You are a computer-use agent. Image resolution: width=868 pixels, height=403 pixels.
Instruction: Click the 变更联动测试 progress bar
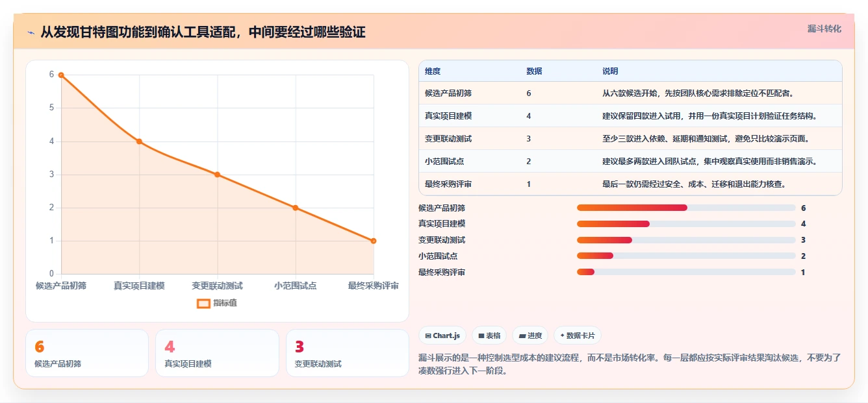click(x=686, y=240)
